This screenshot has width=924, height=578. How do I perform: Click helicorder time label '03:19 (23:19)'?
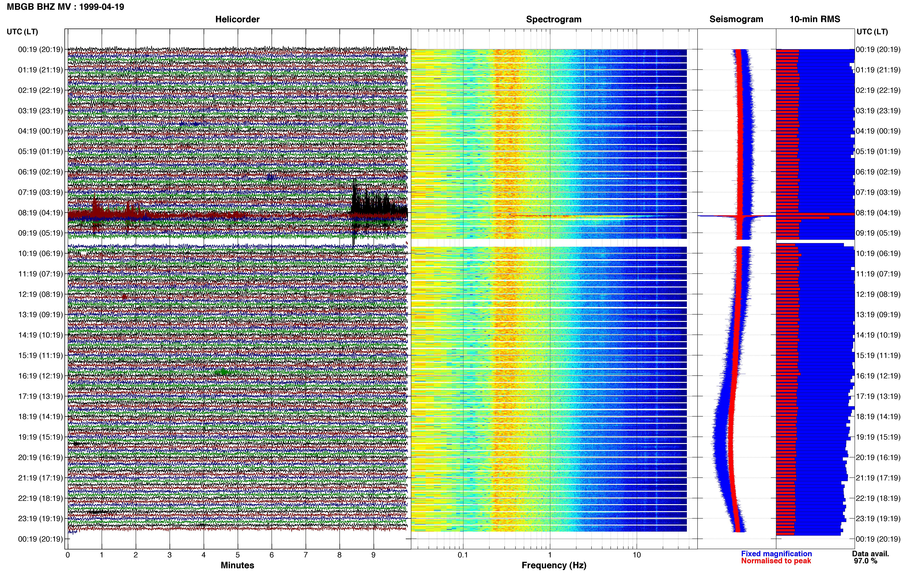tap(40, 110)
